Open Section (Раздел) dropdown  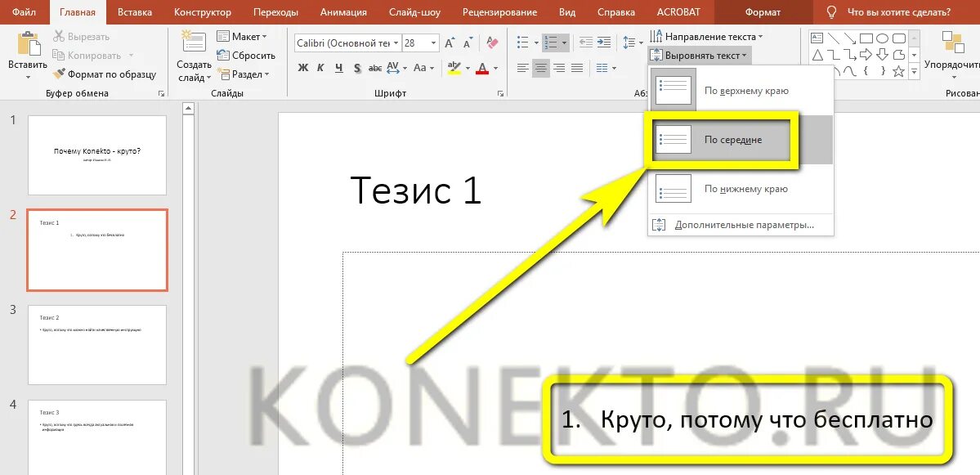(243, 74)
